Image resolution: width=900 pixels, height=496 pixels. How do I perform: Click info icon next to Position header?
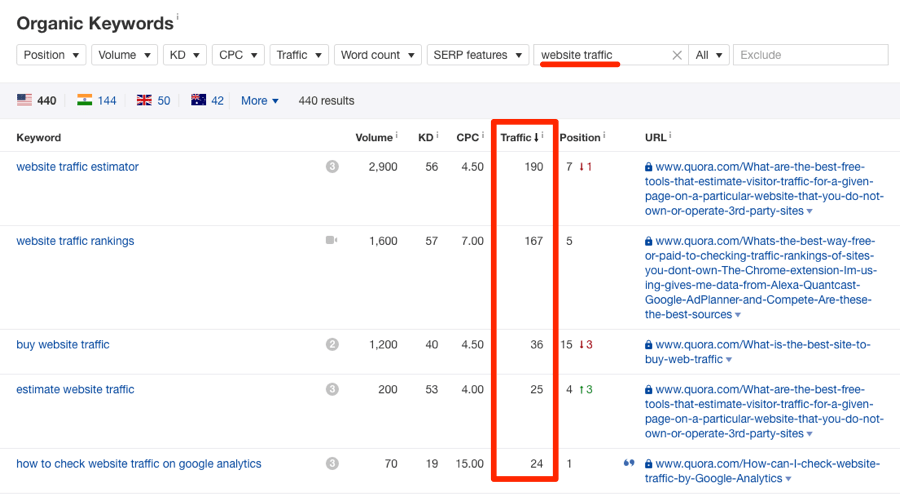pos(604,135)
